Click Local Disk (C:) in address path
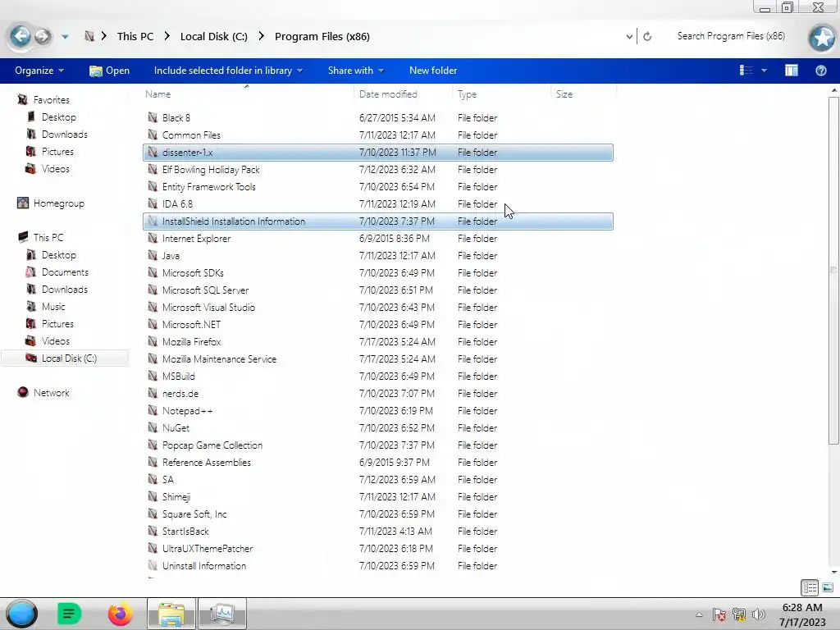Screen dimensions: 840x630 click(214, 36)
